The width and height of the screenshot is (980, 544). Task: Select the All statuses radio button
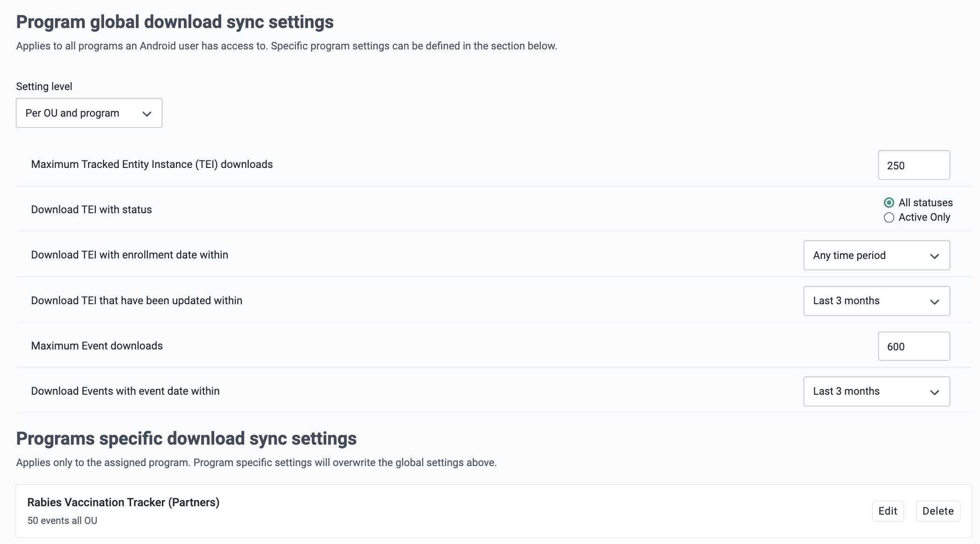click(889, 202)
